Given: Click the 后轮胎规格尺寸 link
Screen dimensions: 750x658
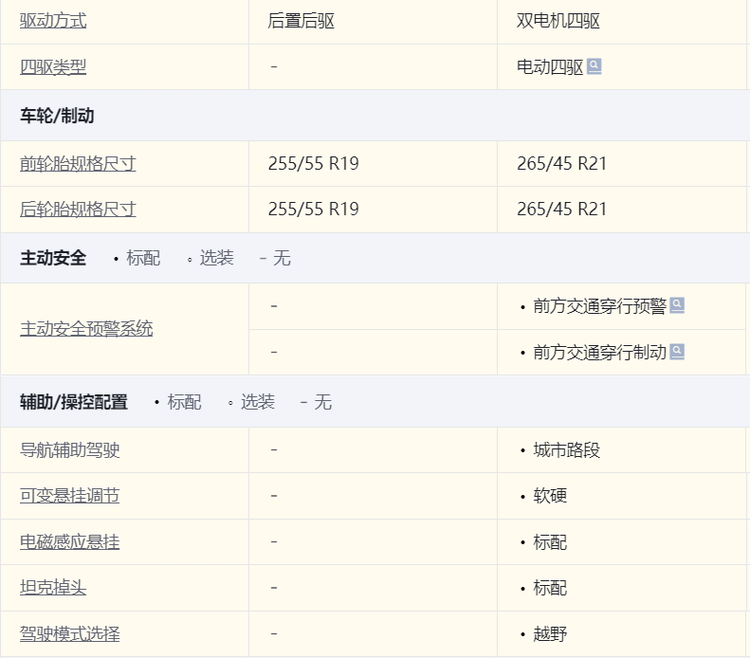Looking at the screenshot, I should [78, 209].
